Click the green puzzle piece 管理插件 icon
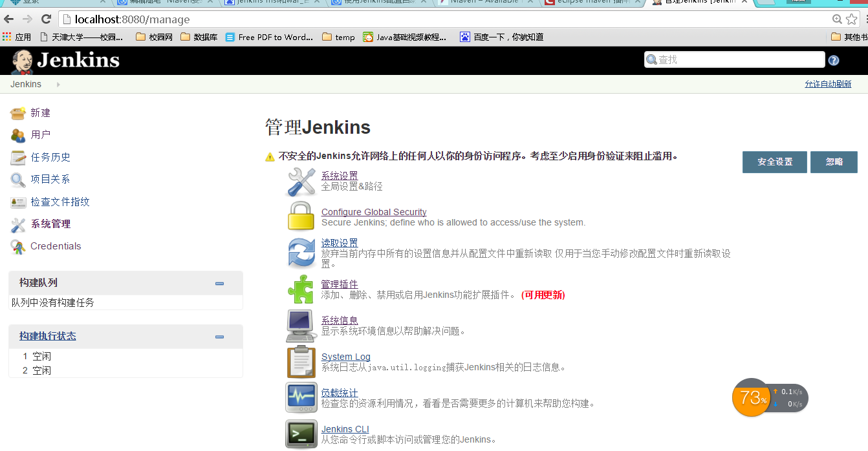This screenshot has height=451, width=868. pos(301,289)
